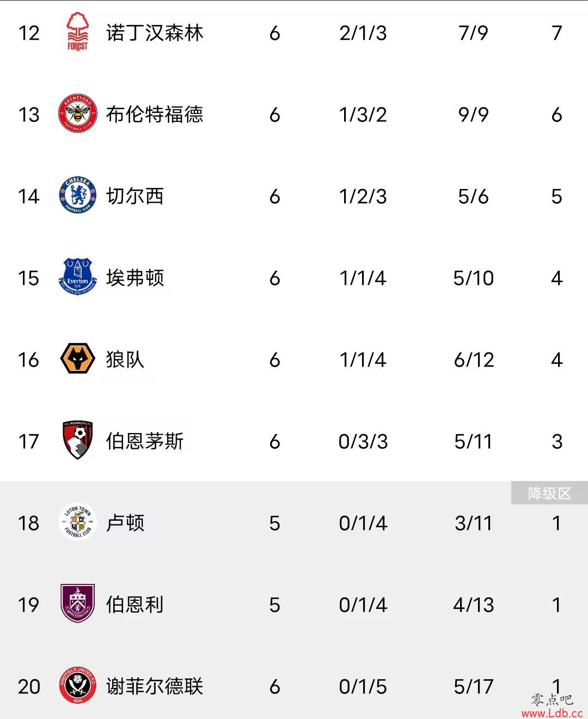Select team name 埃弗顿
Image resolution: width=588 pixels, height=719 pixels.
click(x=135, y=278)
